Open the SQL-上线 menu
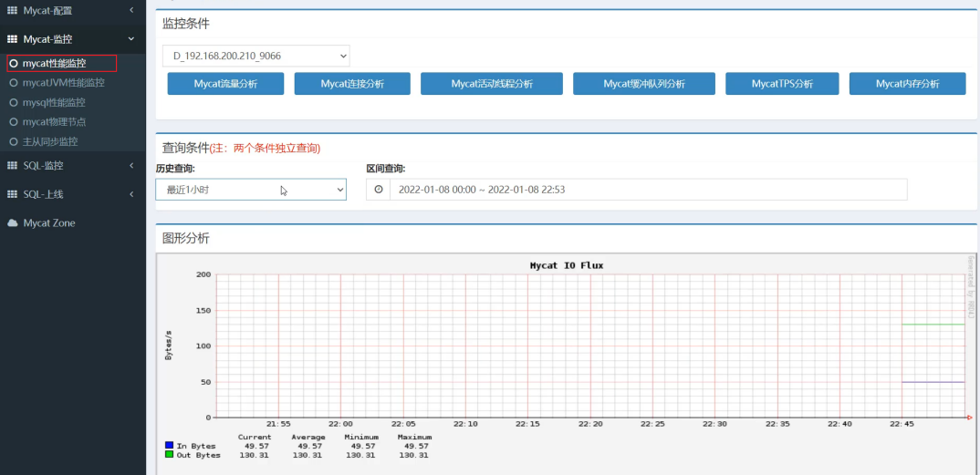Viewport: 980px width, 475px height. (72, 194)
